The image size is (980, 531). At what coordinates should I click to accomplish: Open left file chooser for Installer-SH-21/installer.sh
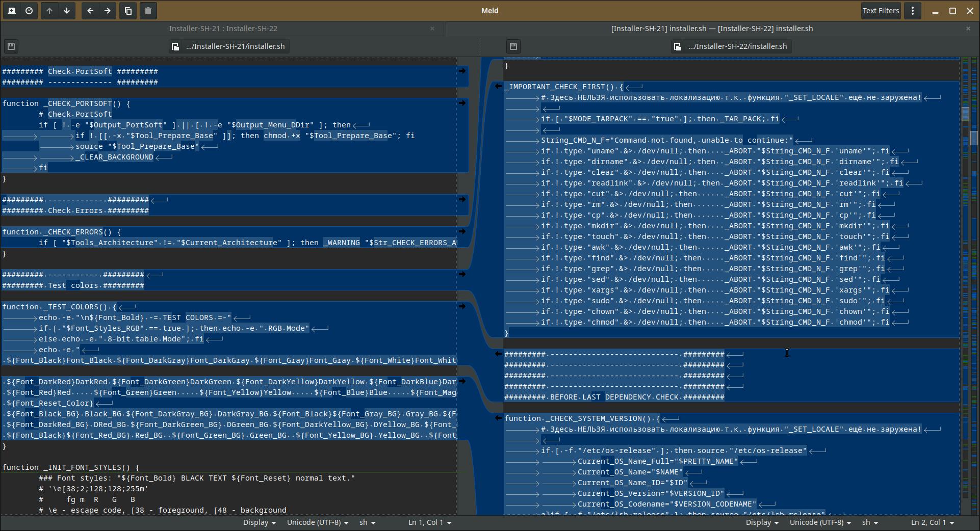click(228, 46)
